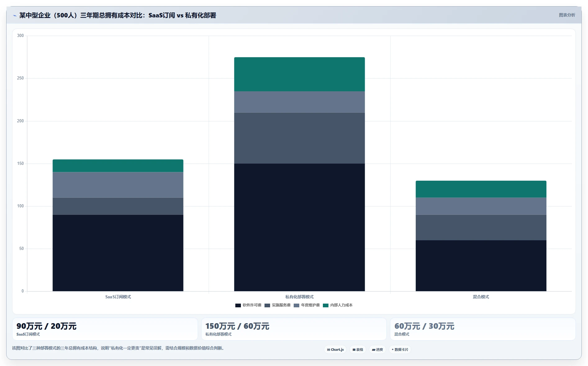Click SaaS订阅模式 internal labor segment
Image resolution: width=588 pixels, height=366 pixels.
coord(118,166)
